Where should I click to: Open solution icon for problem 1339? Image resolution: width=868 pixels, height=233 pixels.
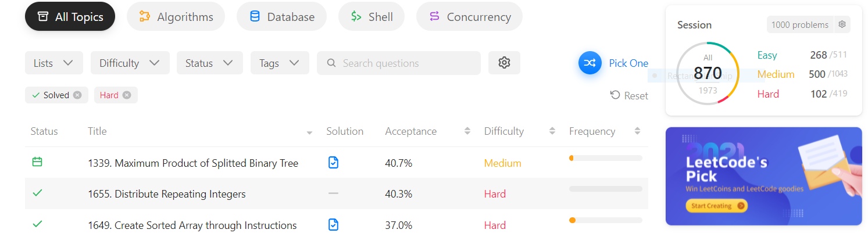[333, 163]
